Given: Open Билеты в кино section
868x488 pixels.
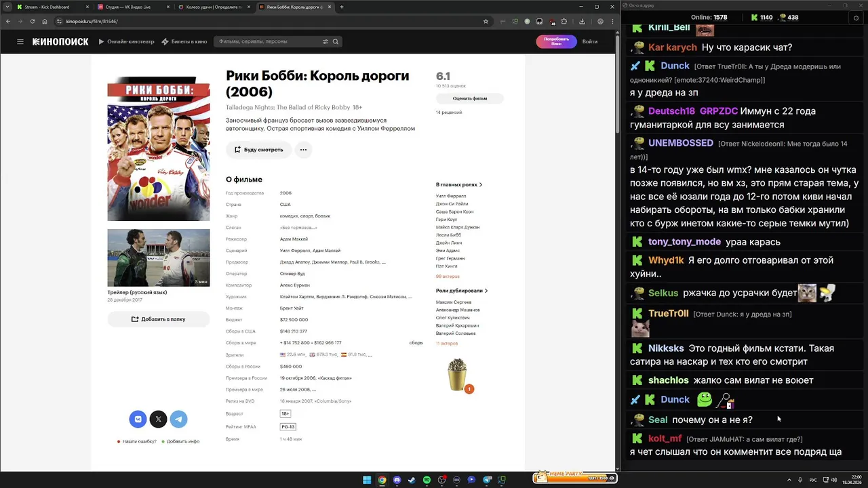Looking at the screenshot, I should point(184,41).
